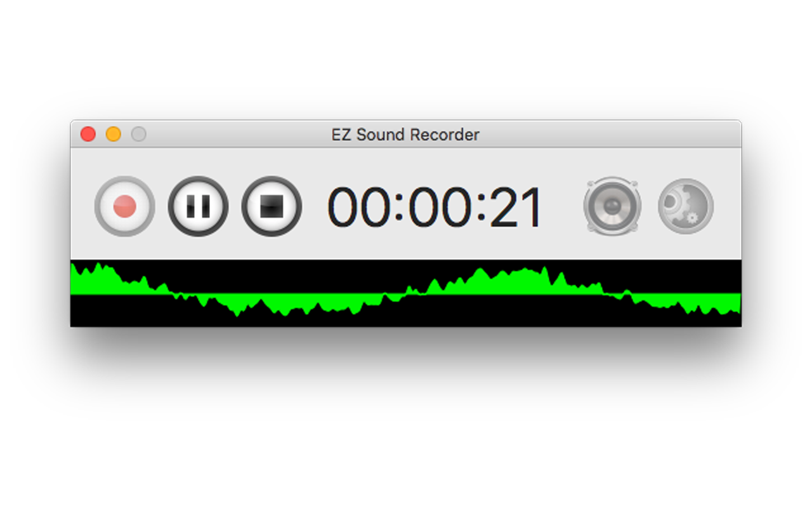Click the seconds digits reading 21
The width and height of the screenshot is (812, 508).
[x=516, y=208]
